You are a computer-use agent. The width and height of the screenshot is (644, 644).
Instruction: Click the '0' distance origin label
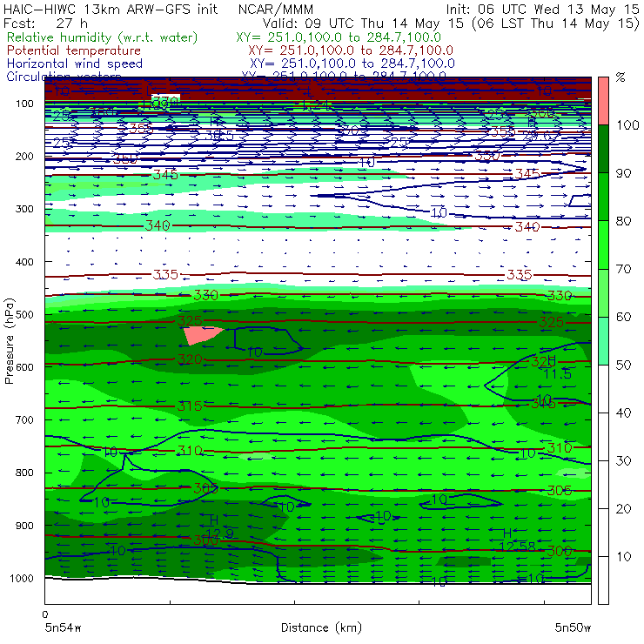(45, 614)
